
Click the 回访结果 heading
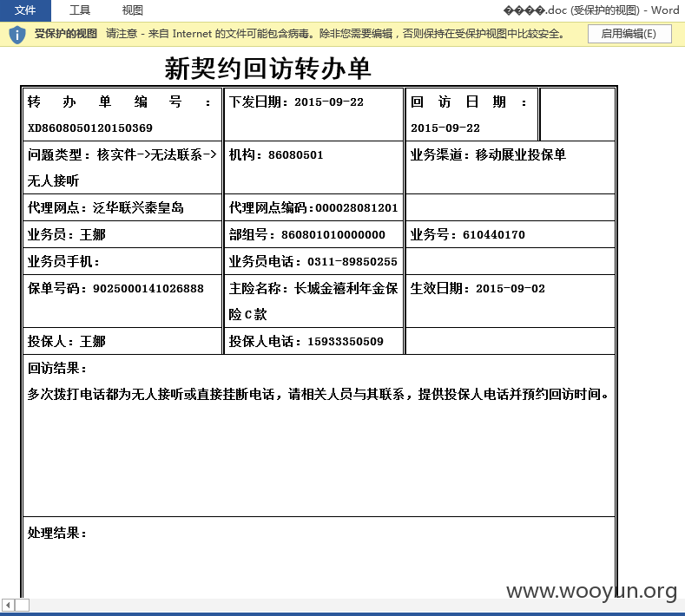click(x=56, y=369)
